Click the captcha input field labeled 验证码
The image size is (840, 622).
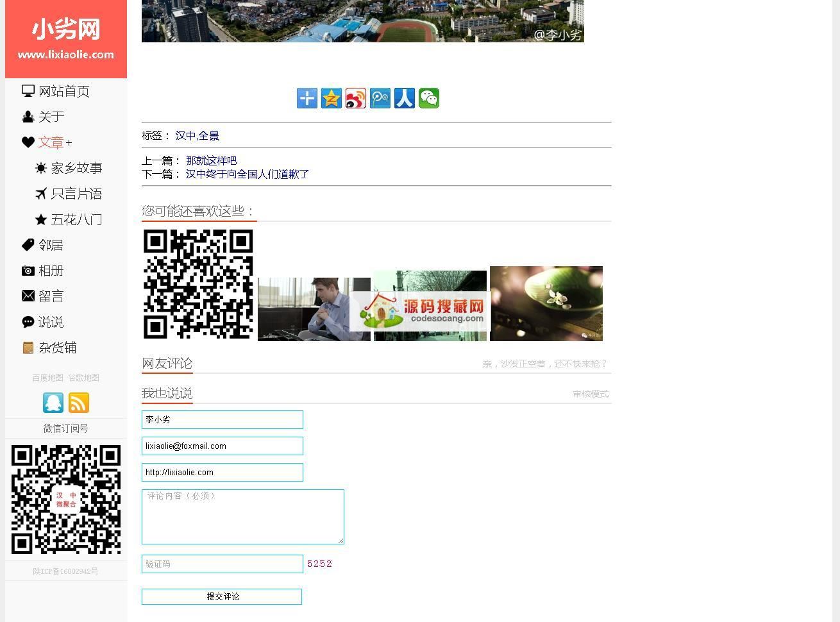(221, 564)
